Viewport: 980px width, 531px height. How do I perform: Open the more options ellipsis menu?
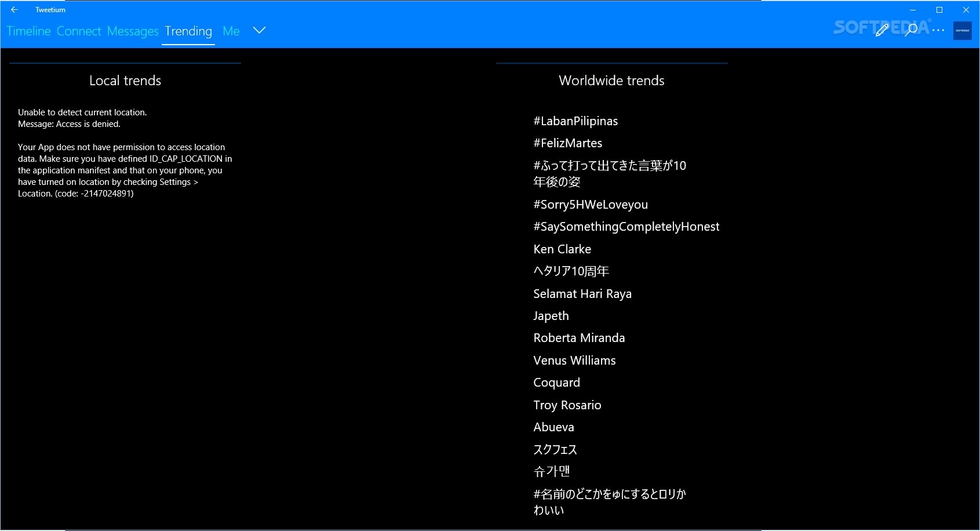coord(938,30)
